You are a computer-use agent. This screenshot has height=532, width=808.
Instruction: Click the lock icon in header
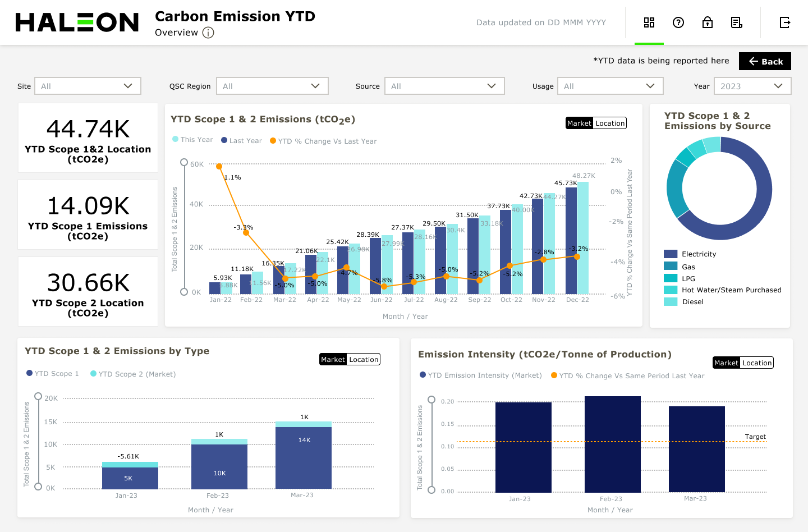tap(708, 22)
